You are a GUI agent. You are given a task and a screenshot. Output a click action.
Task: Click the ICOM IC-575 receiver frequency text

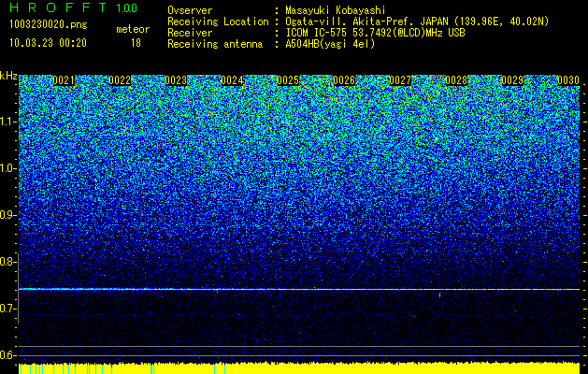tap(375, 33)
